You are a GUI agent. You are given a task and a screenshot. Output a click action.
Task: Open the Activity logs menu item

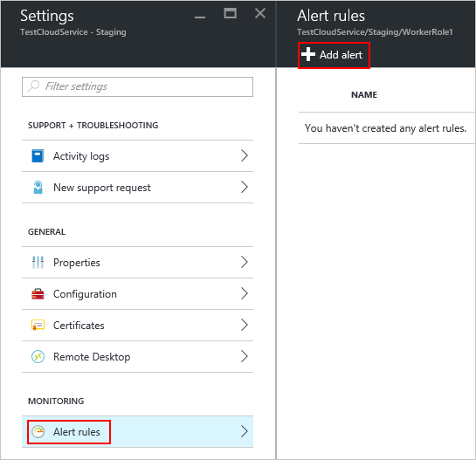[x=137, y=156]
